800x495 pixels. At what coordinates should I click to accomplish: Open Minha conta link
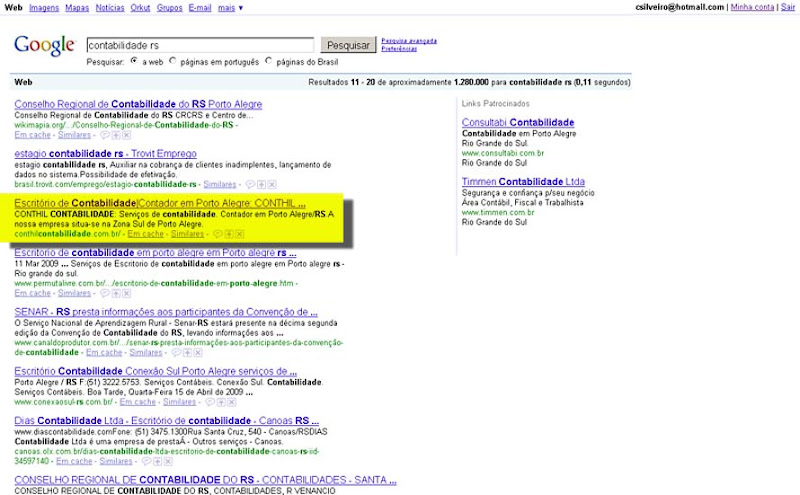click(x=752, y=7)
